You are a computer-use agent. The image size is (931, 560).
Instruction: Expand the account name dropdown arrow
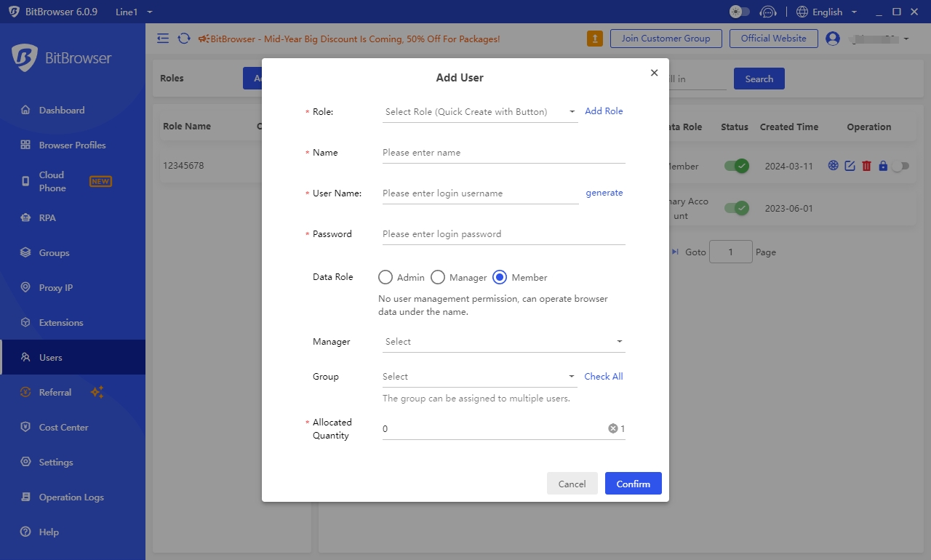point(906,39)
